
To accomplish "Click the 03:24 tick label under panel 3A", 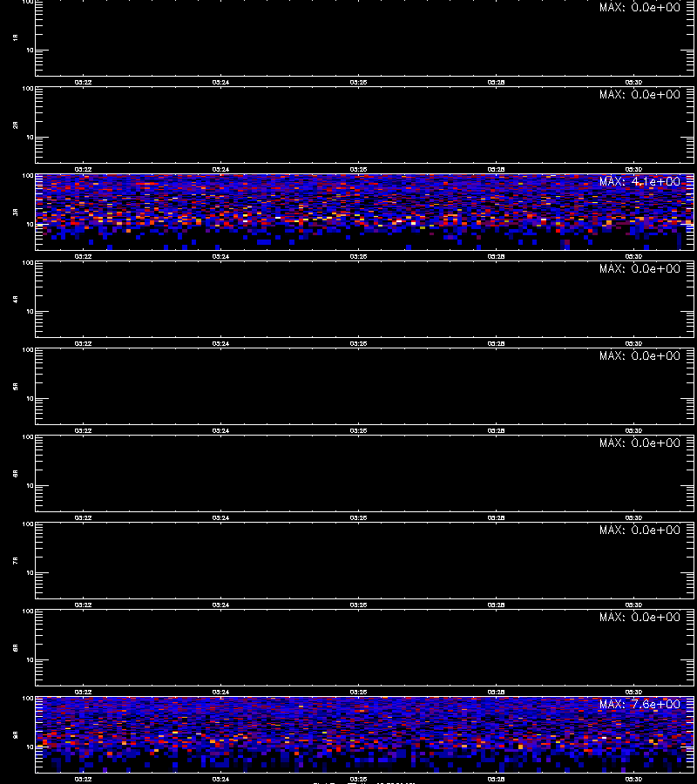I will (x=220, y=256).
